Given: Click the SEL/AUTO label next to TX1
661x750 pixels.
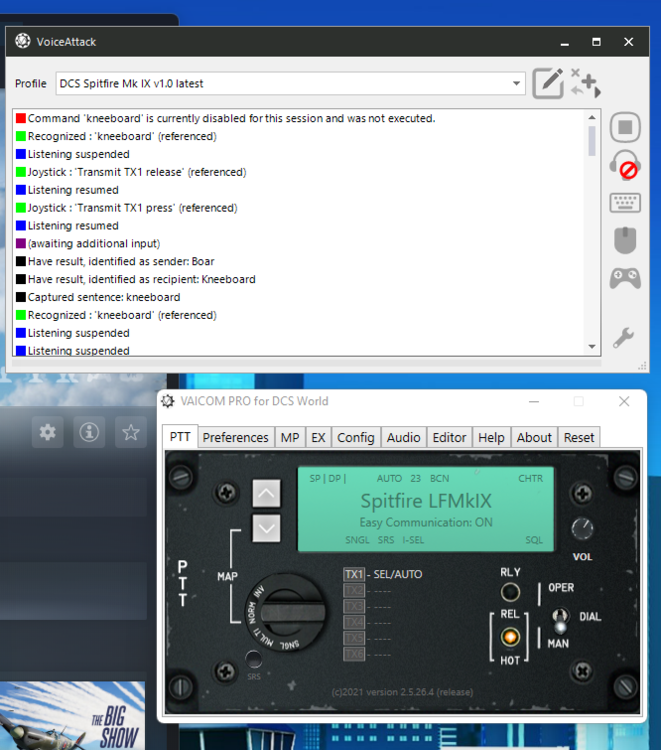Looking at the screenshot, I should pyautogui.click(x=397, y=574).
